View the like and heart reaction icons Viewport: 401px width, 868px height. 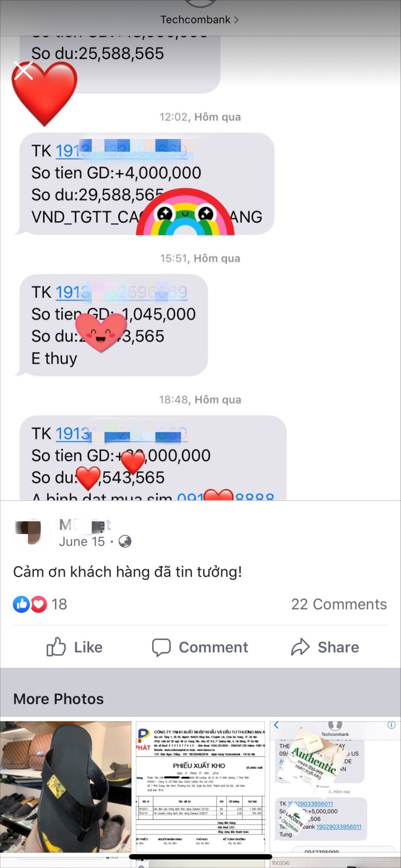(x=30, y=604)
